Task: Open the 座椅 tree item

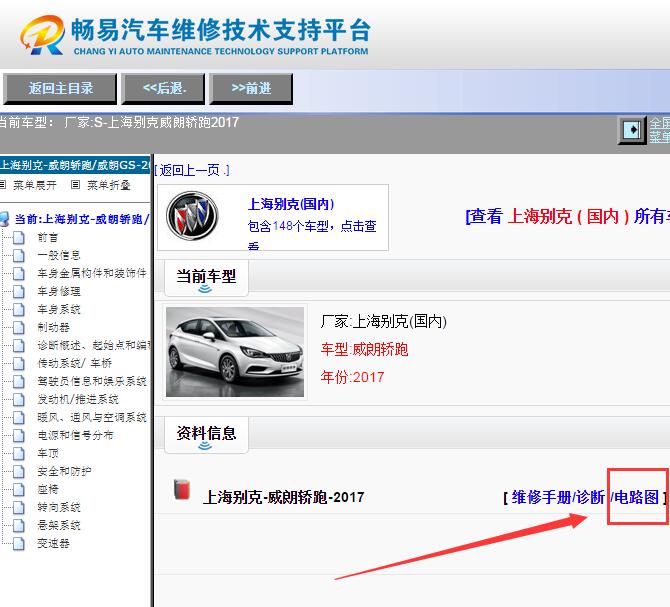Action: (x=47, y=489)
